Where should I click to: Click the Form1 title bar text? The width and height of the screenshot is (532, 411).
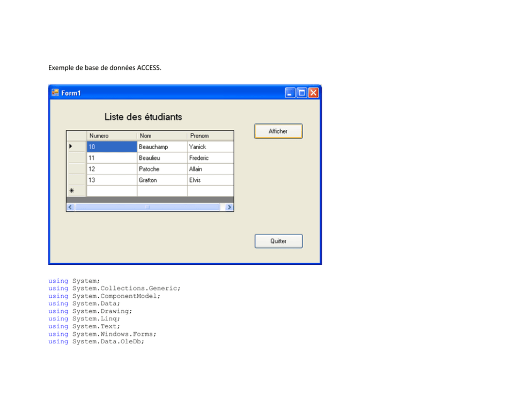71,93
